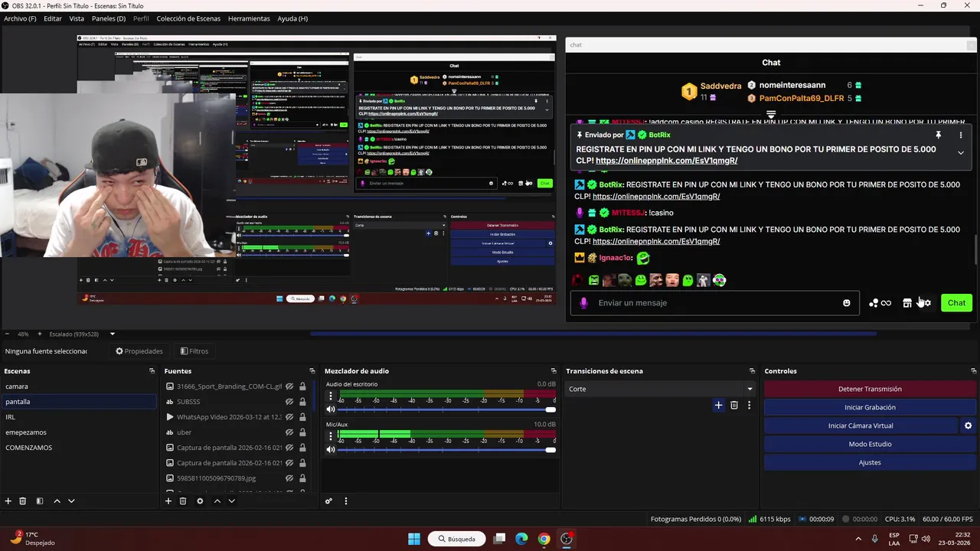The width and height of the screenshot is (980, 551).
Task: Delete the selected source via the Fuentes trash icon
Action: tap(183, 501)
